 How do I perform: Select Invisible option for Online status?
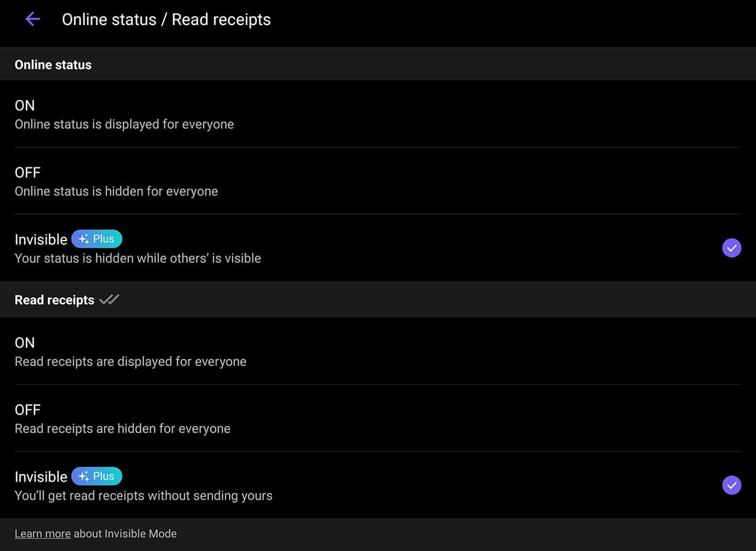(x=41, y=240)
